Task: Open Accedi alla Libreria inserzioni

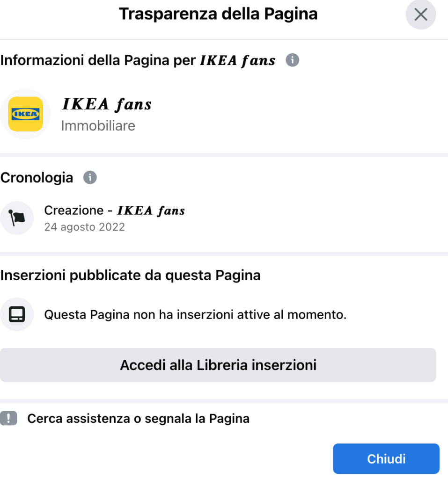Action: click(218, 365)
